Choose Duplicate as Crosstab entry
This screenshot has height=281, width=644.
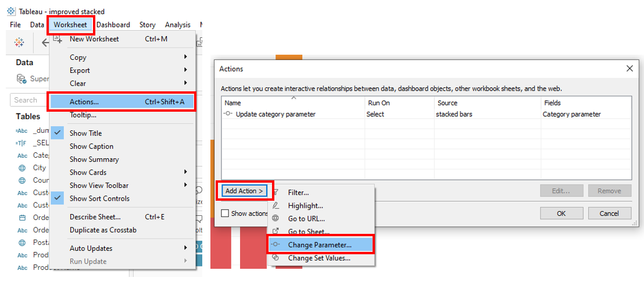(x=122, y=230)
